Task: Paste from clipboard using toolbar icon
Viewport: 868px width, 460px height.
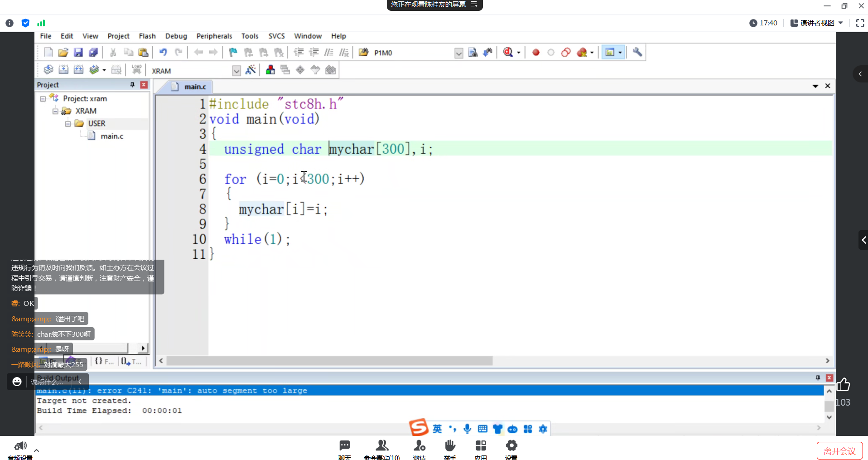Action: coord(143,53)
